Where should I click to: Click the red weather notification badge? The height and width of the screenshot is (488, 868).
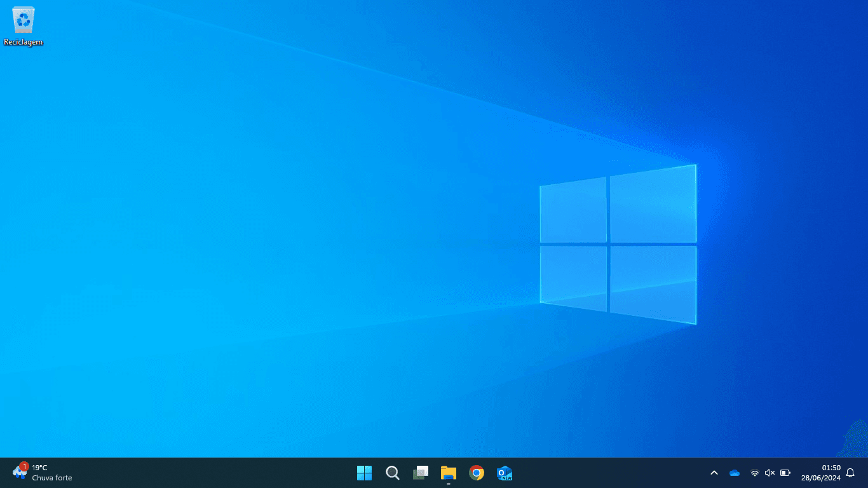click(24, 466)
